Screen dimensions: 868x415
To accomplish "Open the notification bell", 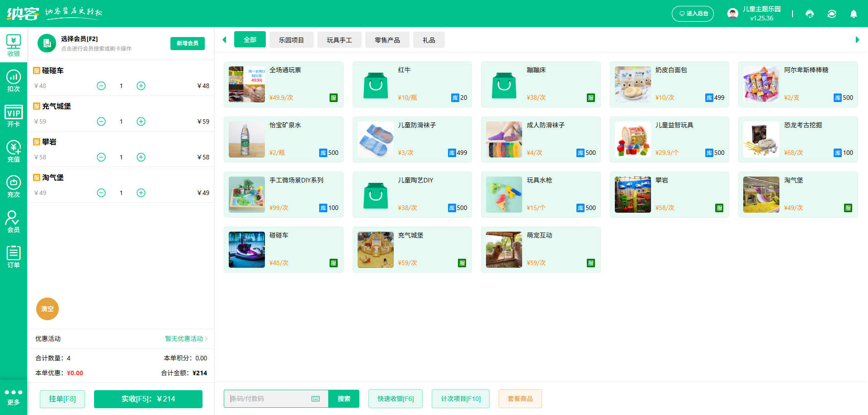I will pos(854,14).
